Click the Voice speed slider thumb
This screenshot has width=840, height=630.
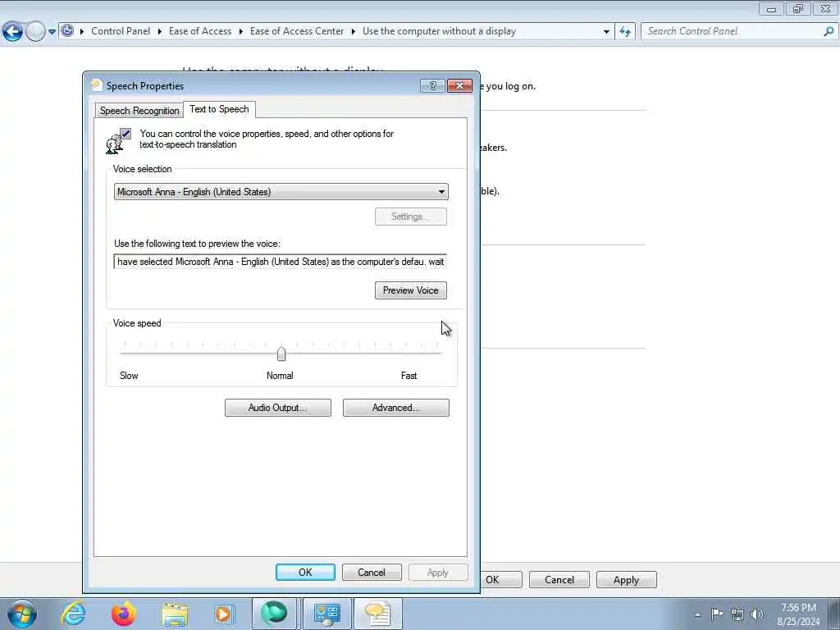pyautogui.click(x=281, y=354)
